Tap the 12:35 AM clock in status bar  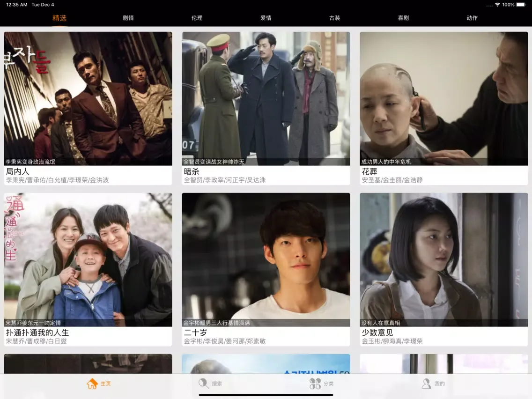[17, 5]
